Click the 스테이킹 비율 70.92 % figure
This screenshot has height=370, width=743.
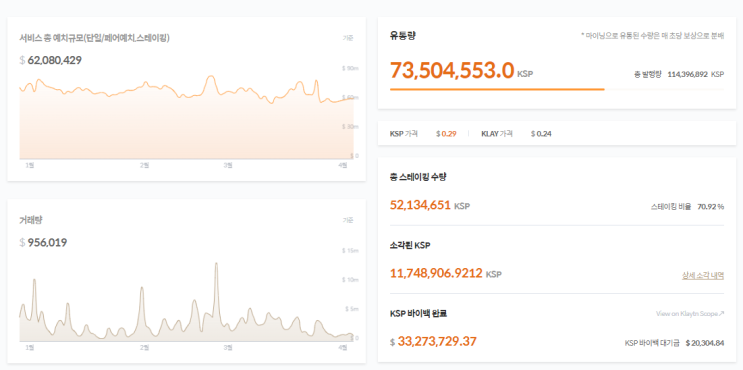pos(688,207)
